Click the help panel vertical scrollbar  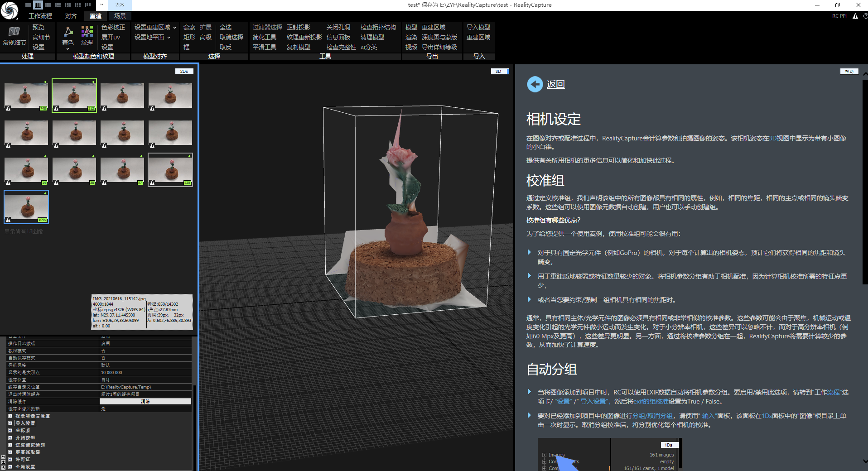pos(865,181)
